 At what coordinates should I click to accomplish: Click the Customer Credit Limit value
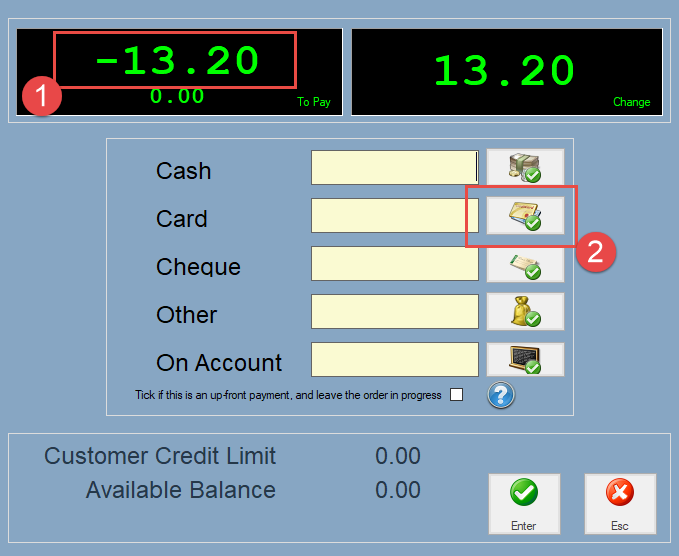(x=398, y=457)
